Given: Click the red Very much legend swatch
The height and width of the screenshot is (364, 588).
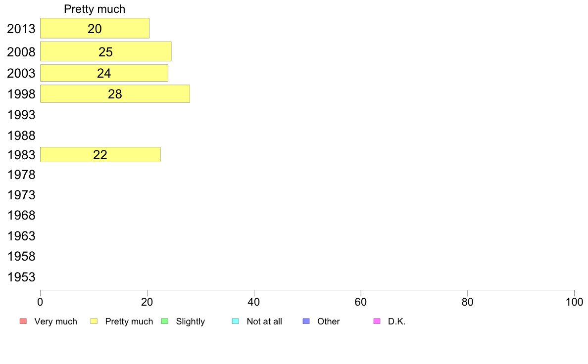Looking at the screenshot, I should click(23, 321).
